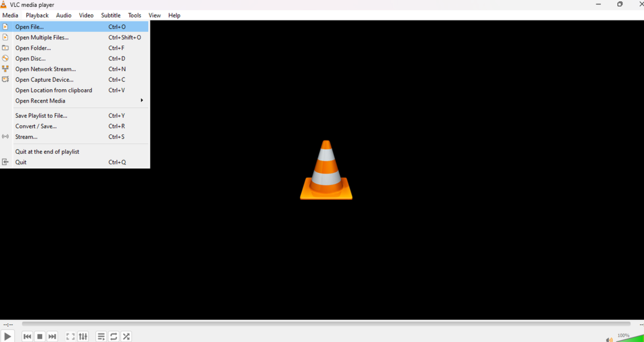Turn on random playback order
Screen dimensions: 644x342
pyautogui.click(x=126, y=336)
